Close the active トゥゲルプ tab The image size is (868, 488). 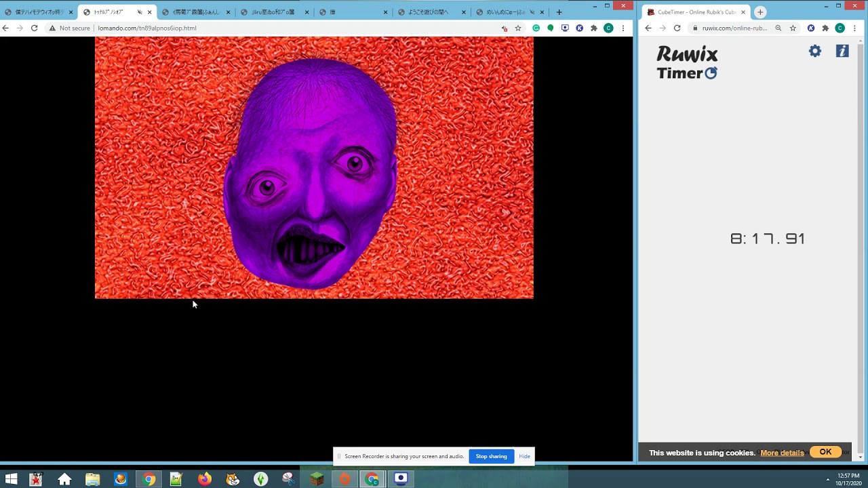click(149, 12)
